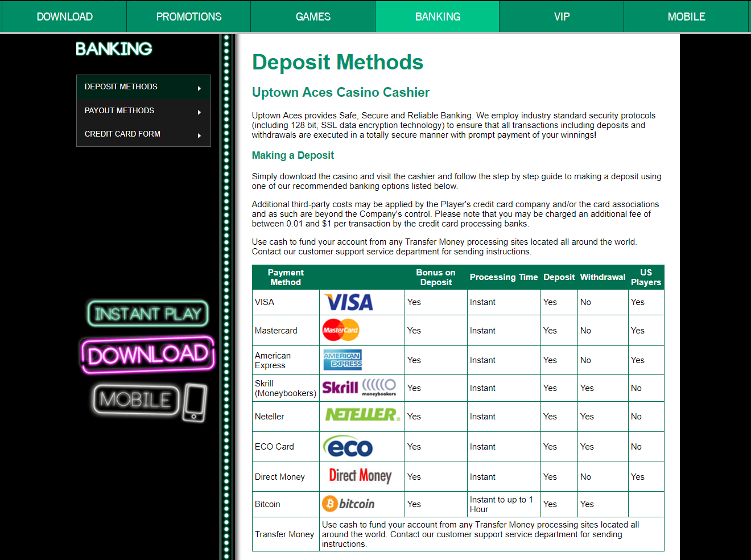751x560 pixels.
Task: Expand arrow next to Deposit Methods
Action: (199, 88)
